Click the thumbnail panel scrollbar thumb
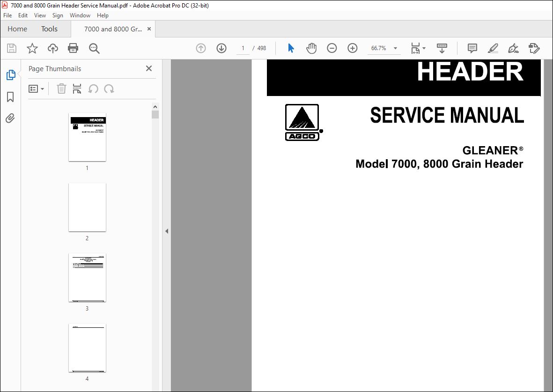 (155, 115)
